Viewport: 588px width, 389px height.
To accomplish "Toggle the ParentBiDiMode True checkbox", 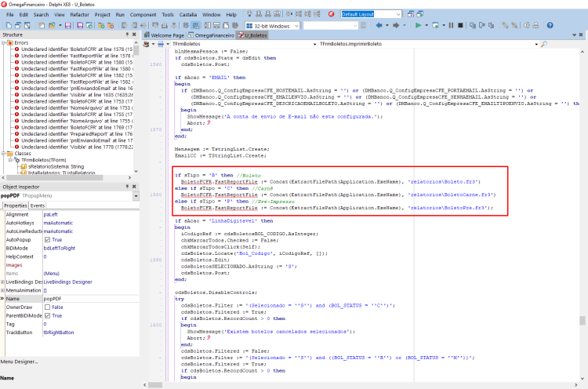I will point(47,316).
